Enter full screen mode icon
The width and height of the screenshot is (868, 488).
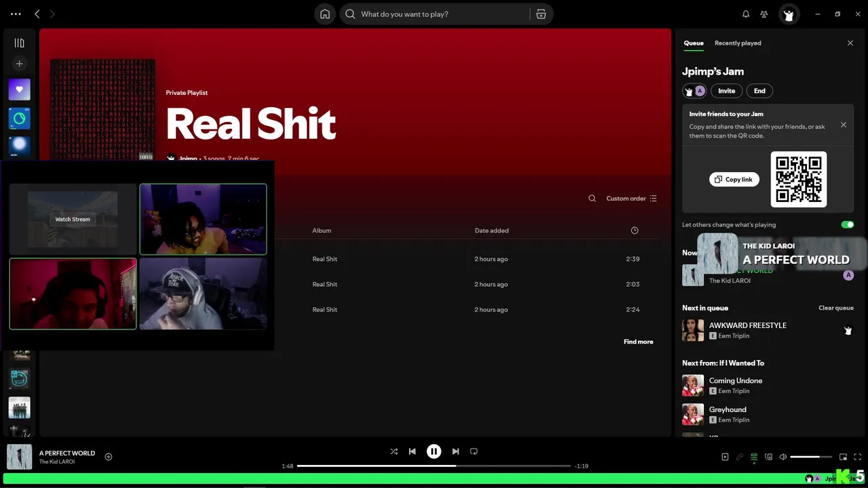pyautogui.click(x=858, y=457)
